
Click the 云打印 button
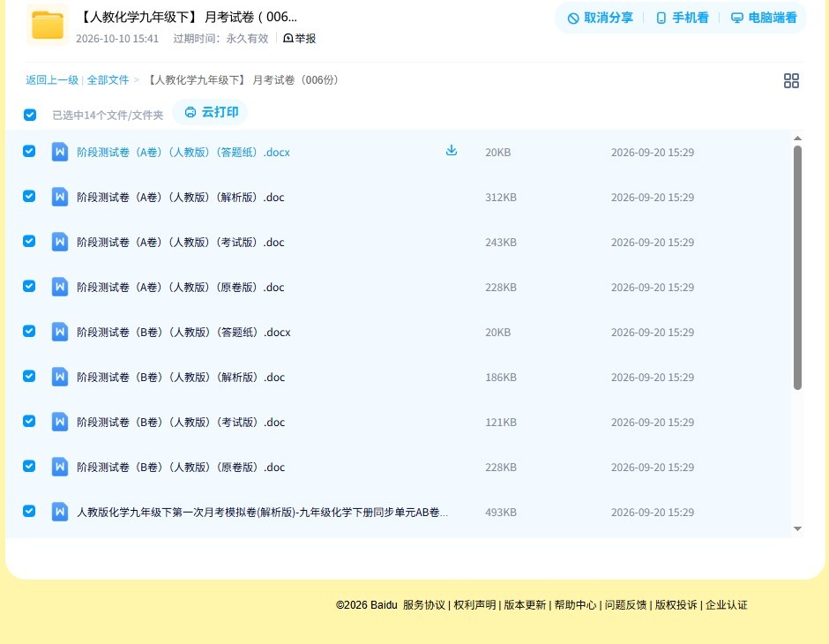pyautogui.click(x=211, y=112)
